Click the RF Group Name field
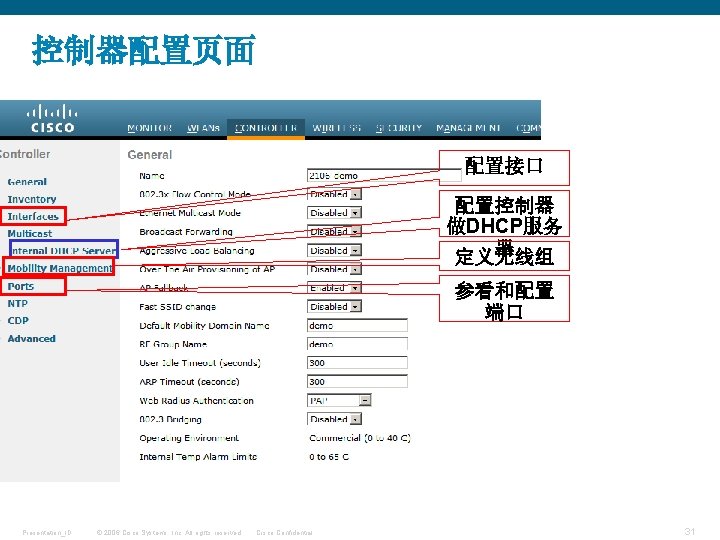 coord(357,344)
